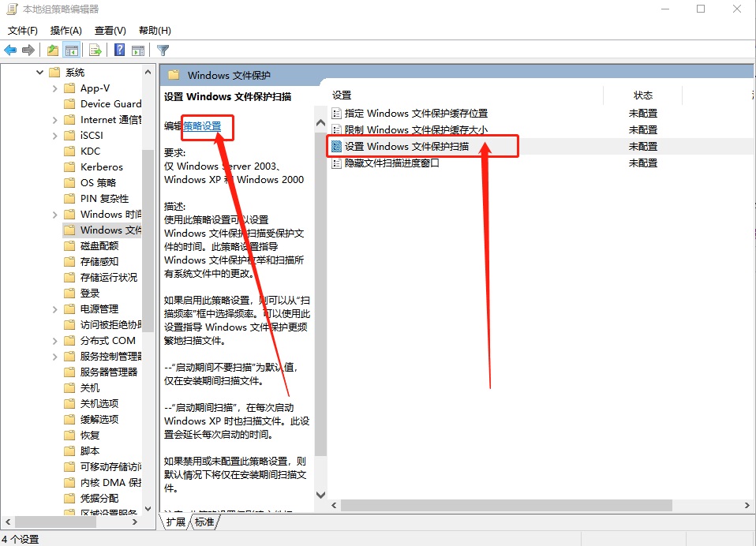Click the 指定 Windows 文件保护缓存位置 policy icon

click(x=336, y=114)
